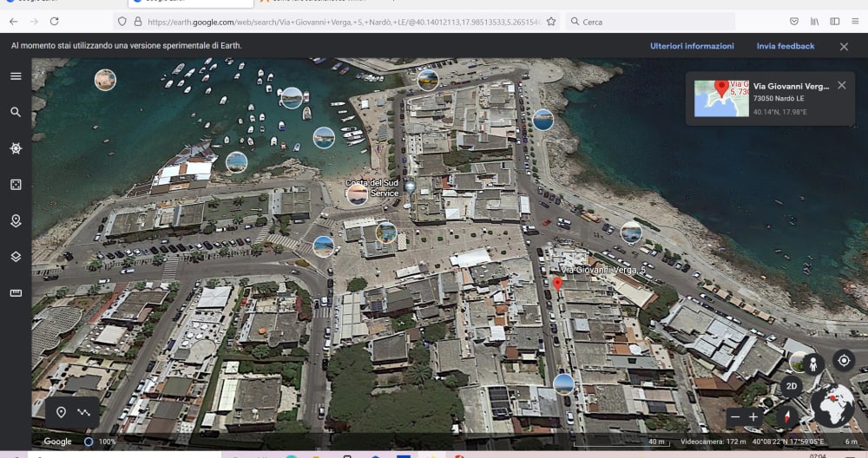Zoom out with the minus button
This screenshot has height=458, width=868.
[735, 417]
